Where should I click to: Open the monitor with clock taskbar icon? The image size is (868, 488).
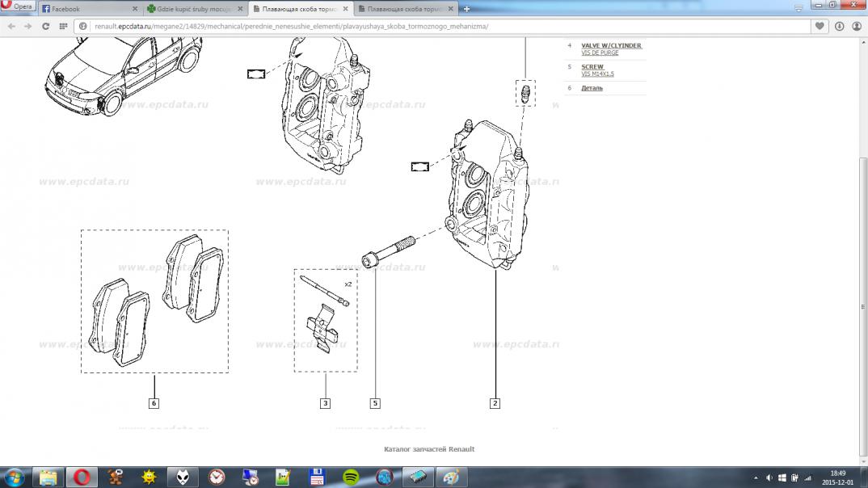251,477
